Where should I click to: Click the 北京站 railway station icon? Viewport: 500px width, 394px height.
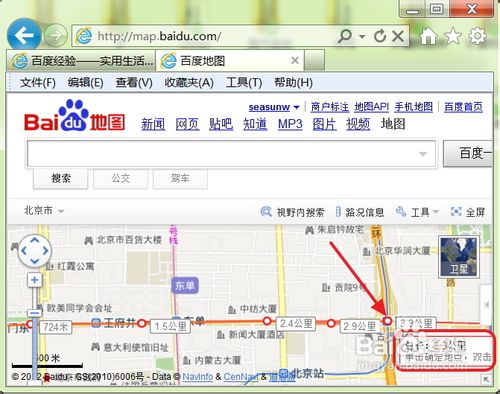(283, 373)
